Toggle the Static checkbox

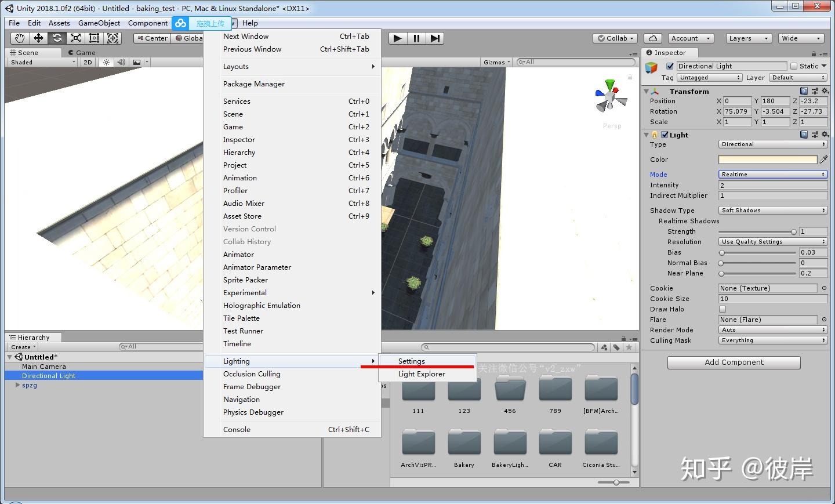coord(794,66)
